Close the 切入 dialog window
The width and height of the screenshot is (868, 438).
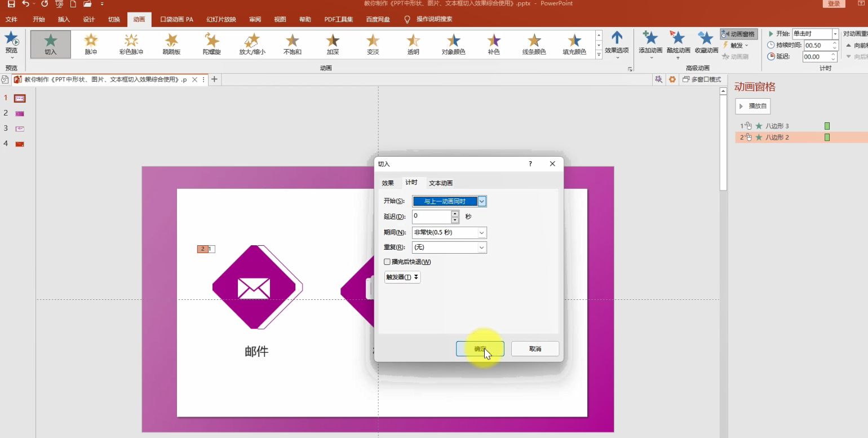tap(552, 164)
